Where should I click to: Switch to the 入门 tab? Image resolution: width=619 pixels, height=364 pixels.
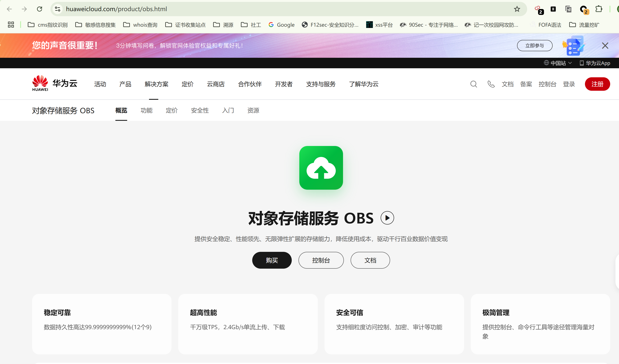point(228,110)
